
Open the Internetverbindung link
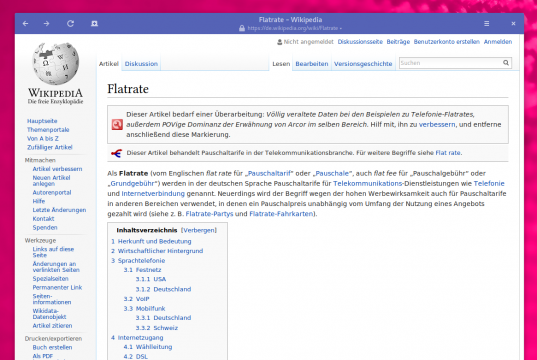click(153, 194)
